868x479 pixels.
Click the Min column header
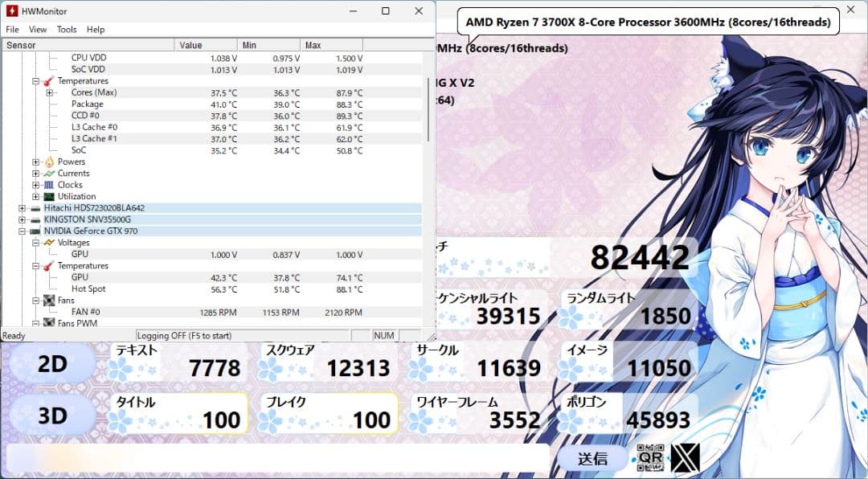[x=269, y=45]
